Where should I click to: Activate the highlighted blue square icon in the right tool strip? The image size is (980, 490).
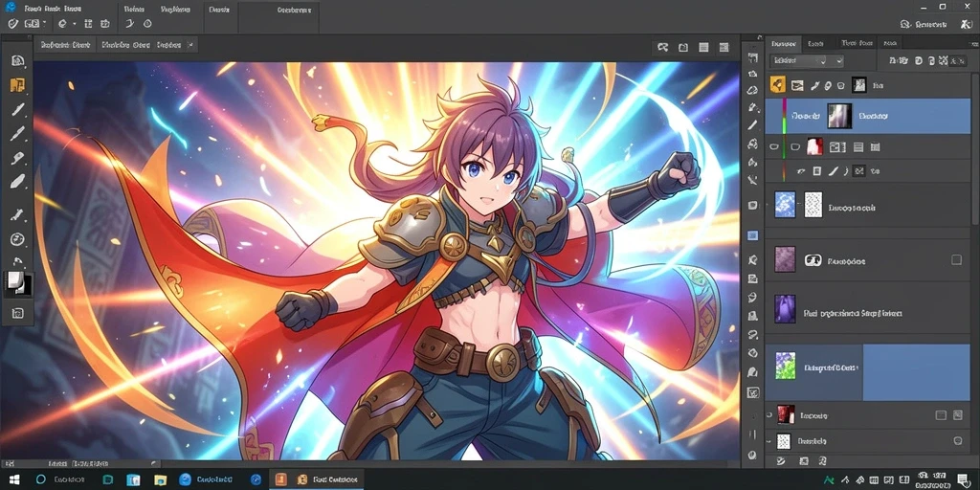[x=752, y=235]
